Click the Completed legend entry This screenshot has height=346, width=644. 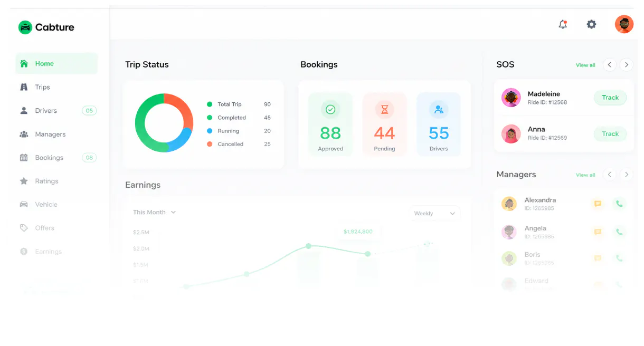click(239, 118)
